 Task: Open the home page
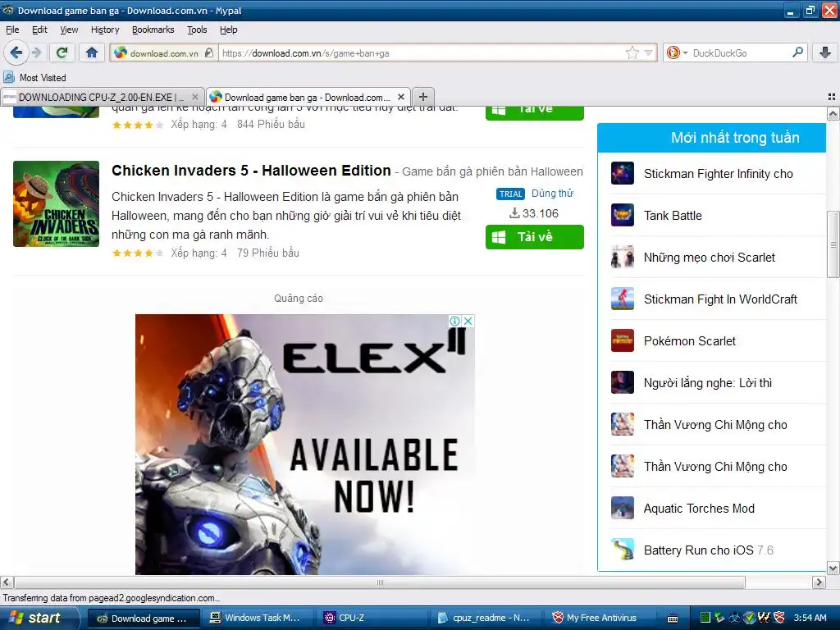tap(92, 52)
